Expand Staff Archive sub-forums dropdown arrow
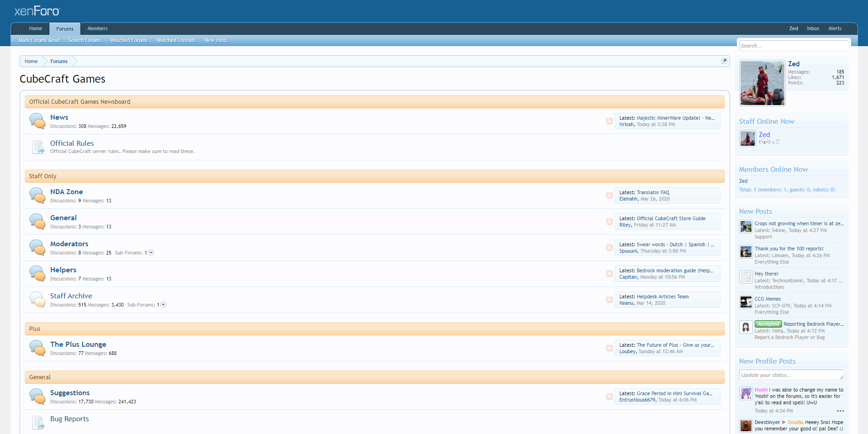The height and width of the screenshot is (434, 868). [164, 305]
